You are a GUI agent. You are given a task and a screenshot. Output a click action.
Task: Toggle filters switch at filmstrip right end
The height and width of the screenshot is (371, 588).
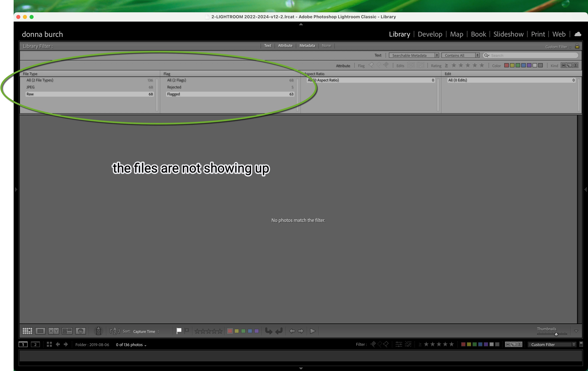tap(581, 344)
